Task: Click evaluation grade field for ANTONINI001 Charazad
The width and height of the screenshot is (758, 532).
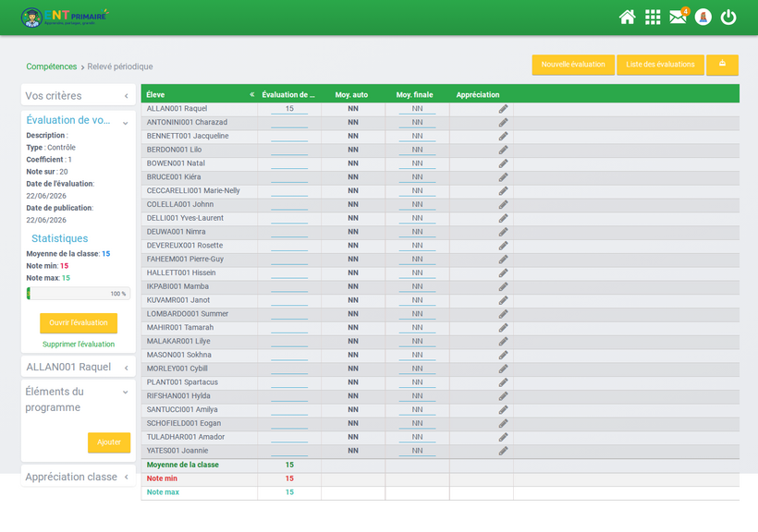Action: pyautogui.click(x=289, y=123)
